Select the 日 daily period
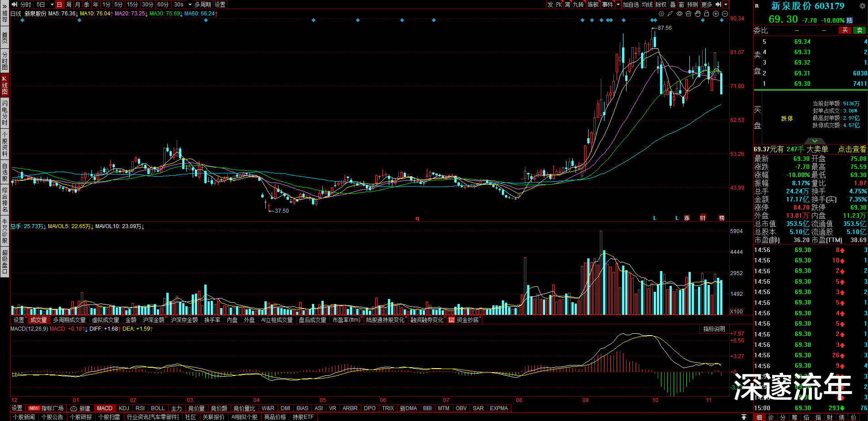Viewport: 868px width, 421px height. pyautogui.click(x=59, y=5)
